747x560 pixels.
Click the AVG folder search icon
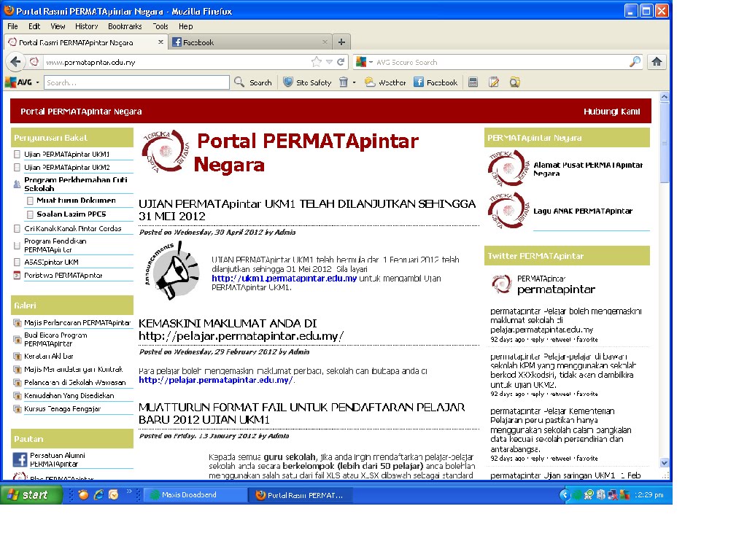514,82
